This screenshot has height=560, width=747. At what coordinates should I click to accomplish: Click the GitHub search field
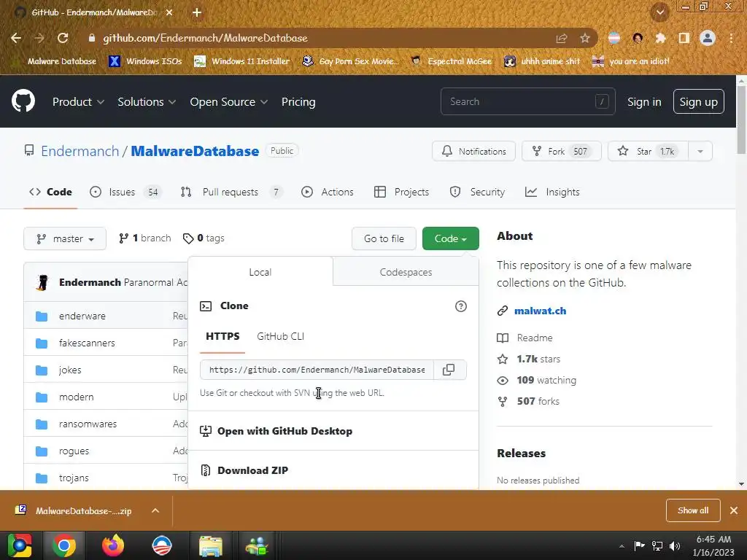[528, 101]
